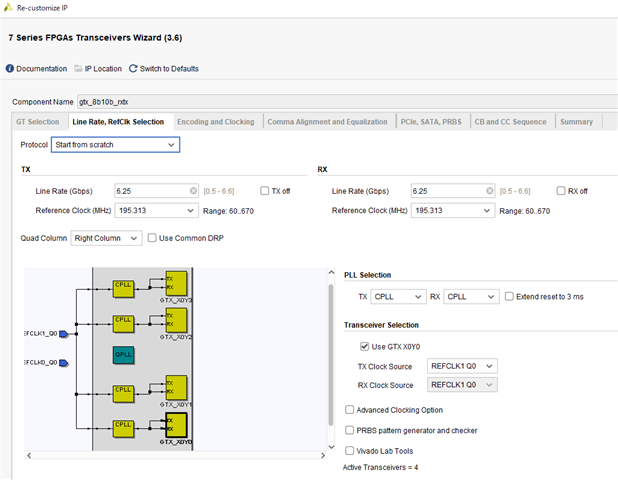Select CPLL block for GTX_X0Y2
This screenshot has height=480, width=618.
pyautogui.click(x=123, y=324)
